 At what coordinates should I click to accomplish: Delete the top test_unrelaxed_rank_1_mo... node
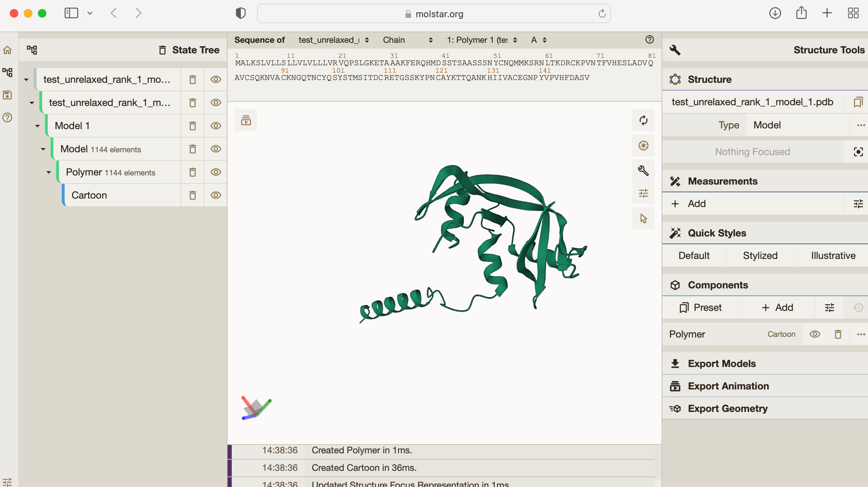point(192,80)
